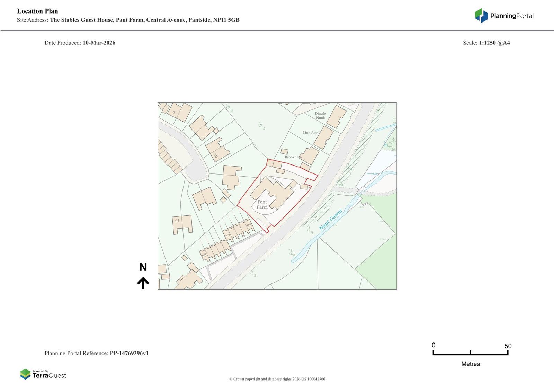Click the letter N compass label
Image resolution: width=554 pixels, height=392 pixels.
143,267
